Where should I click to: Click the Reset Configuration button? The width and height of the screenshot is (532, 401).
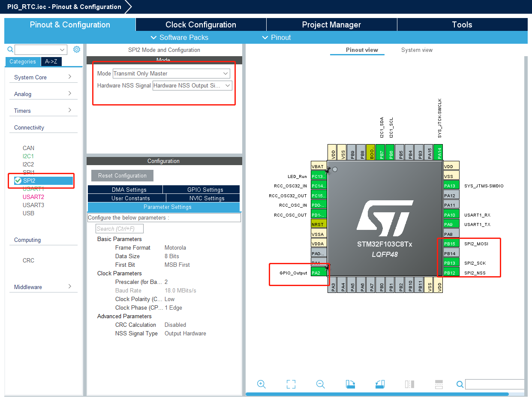122,175
